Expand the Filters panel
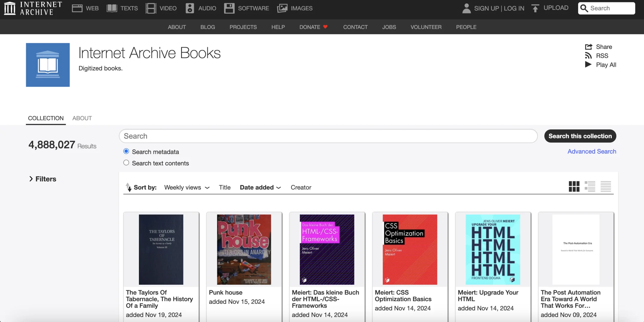The height and width of the screenshot is (322, 644). tap(43, 179)
